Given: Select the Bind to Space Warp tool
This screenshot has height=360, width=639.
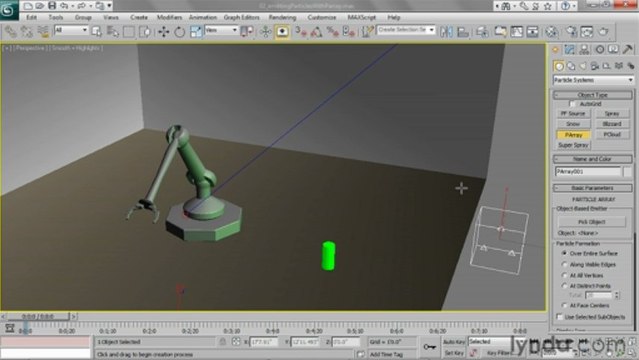Looking at the screenshot, I should click(43, 31).
